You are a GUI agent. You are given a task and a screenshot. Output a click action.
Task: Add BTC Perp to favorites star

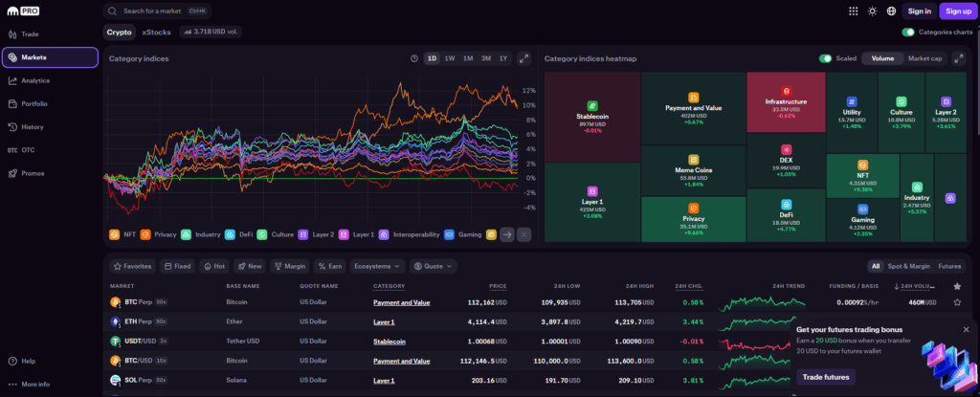pos(957,302)
